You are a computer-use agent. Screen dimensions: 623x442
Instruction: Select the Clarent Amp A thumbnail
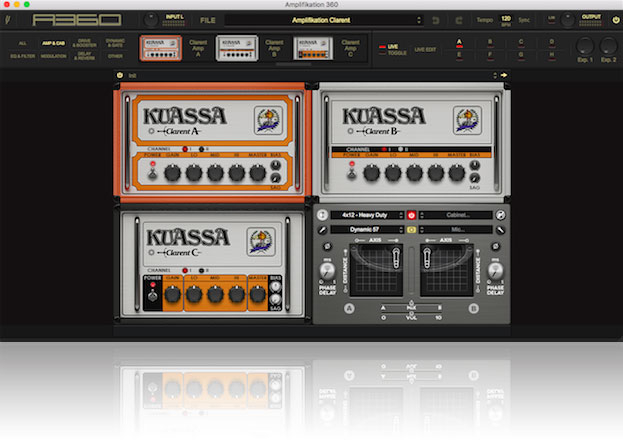(159, 47)
